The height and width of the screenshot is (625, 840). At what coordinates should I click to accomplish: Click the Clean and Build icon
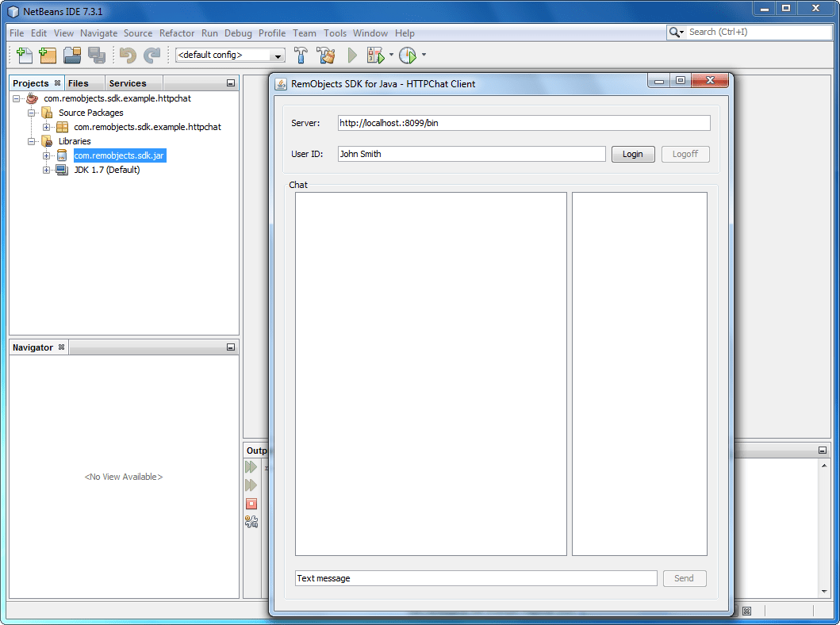tap(325, 56)
